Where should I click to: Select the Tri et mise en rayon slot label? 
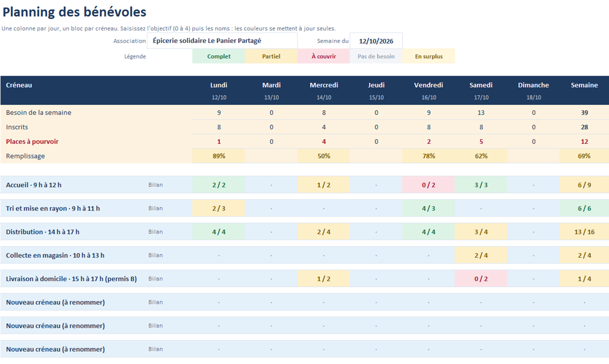(53, 208)
